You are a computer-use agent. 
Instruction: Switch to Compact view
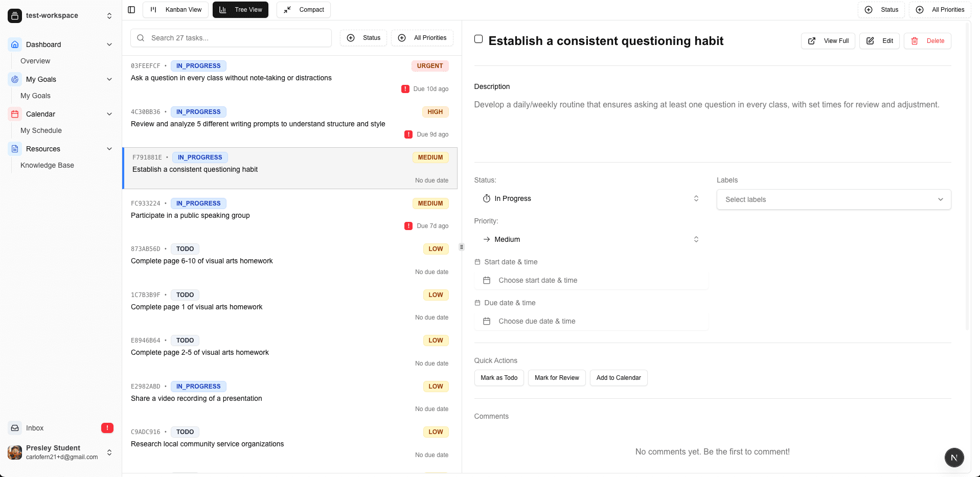[x=304, y=10]
